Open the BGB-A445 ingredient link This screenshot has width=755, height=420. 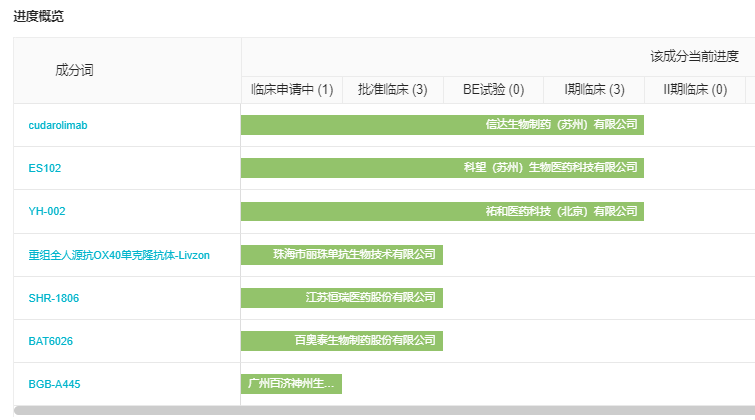click(x=54, y=384)
